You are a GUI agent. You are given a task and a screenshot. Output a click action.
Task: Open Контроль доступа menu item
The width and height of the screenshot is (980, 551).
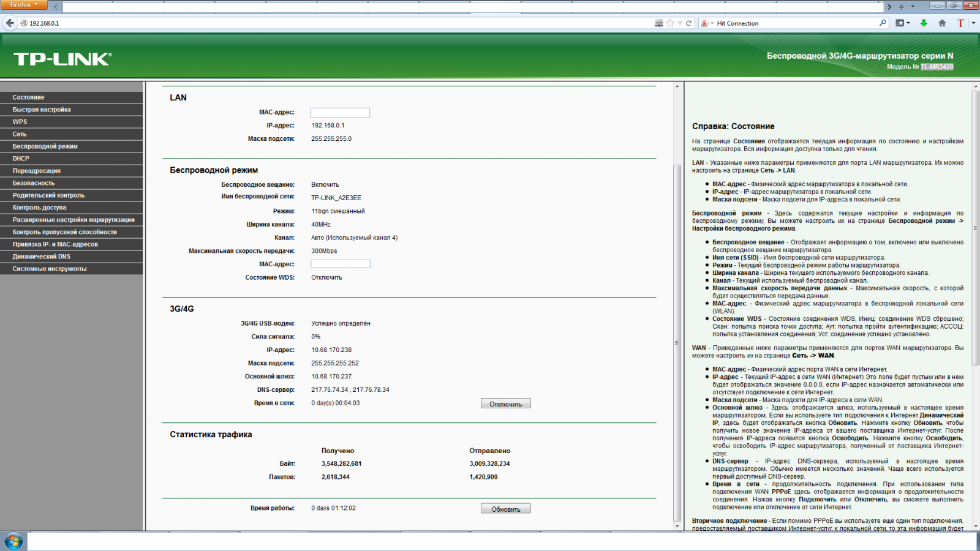(72, 208)
